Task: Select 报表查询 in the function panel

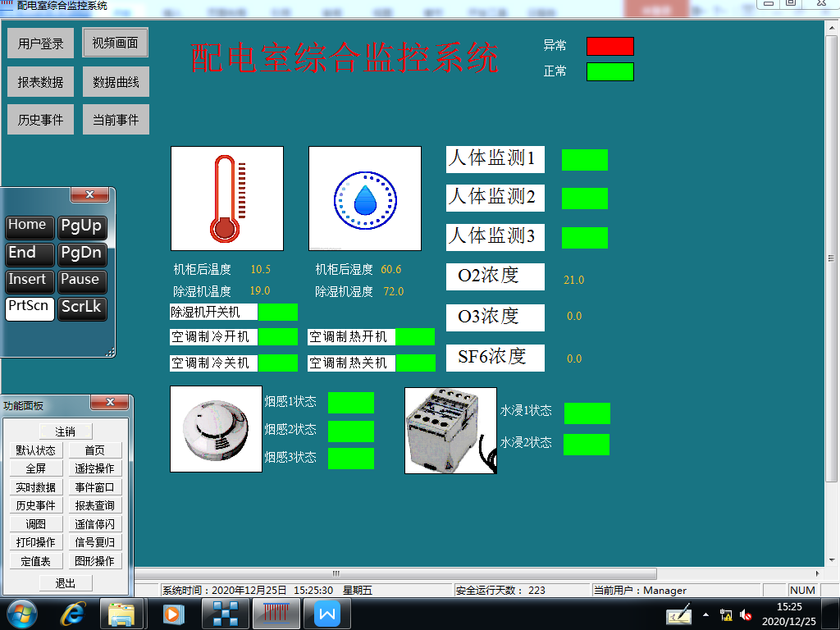Action: tap(94, 505)
